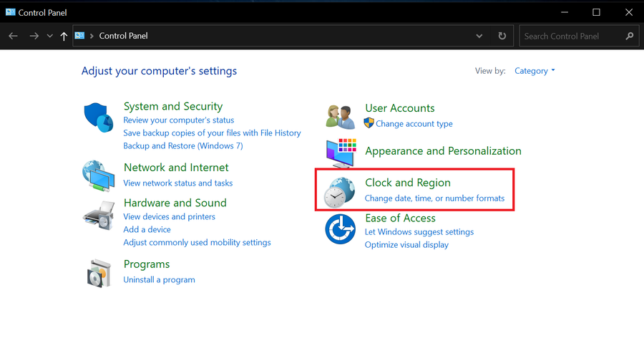Image resolution: width=644 pixels, height=346 pixels.
Task: Click Uninstall a program
Action: [160, 280]
